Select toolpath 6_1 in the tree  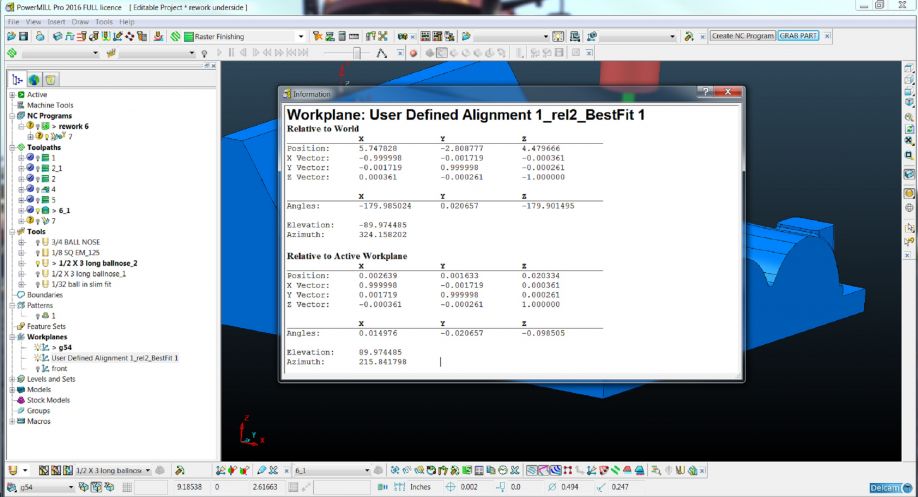click(64, 211)
